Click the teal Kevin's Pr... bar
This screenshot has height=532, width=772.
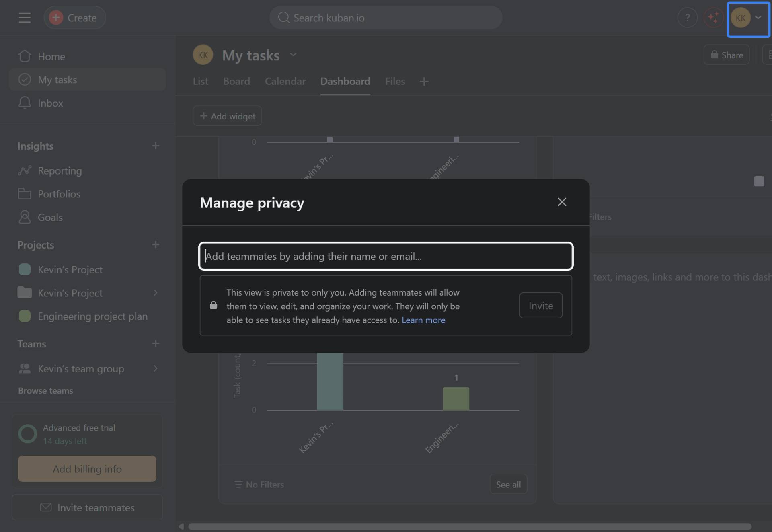click(x=330, y=381)
